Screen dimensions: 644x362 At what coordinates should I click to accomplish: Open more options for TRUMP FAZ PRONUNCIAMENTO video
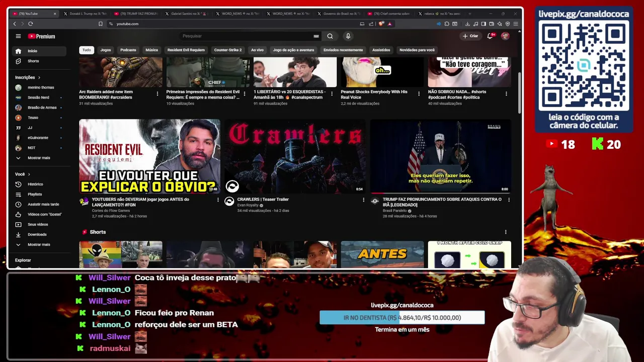pyautogui.click(x=509, y=200)
